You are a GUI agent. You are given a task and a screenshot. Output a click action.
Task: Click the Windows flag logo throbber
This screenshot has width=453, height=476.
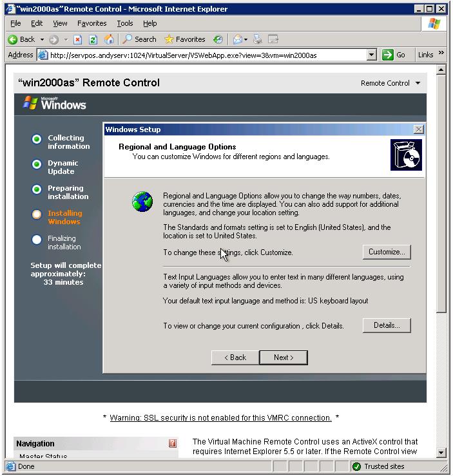[434, 24]
